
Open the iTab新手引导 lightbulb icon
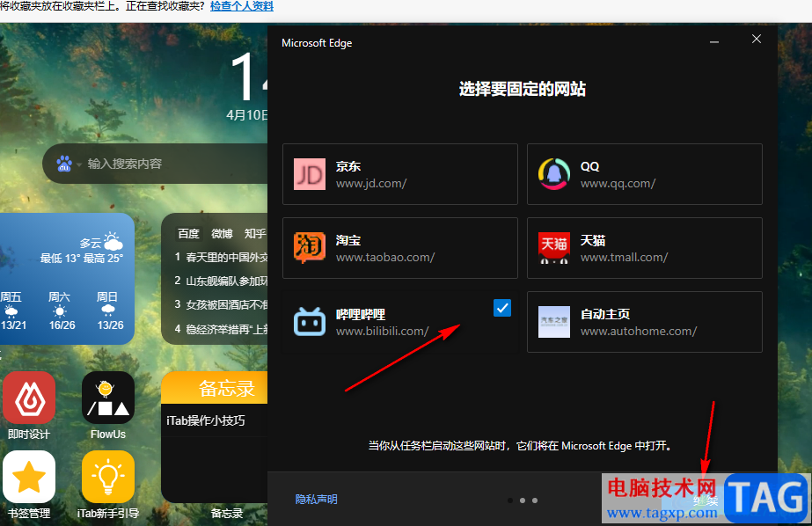107,476
